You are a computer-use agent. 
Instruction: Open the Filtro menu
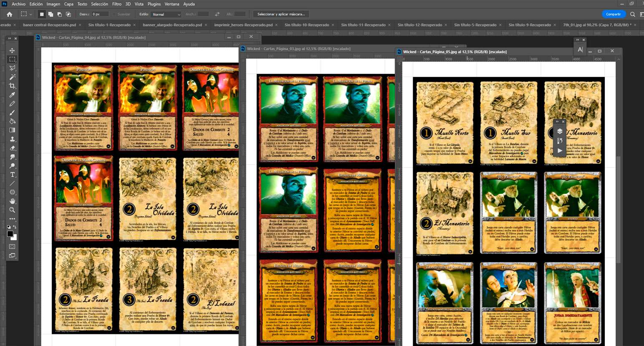pyautogui.click(x=117, y=4)
